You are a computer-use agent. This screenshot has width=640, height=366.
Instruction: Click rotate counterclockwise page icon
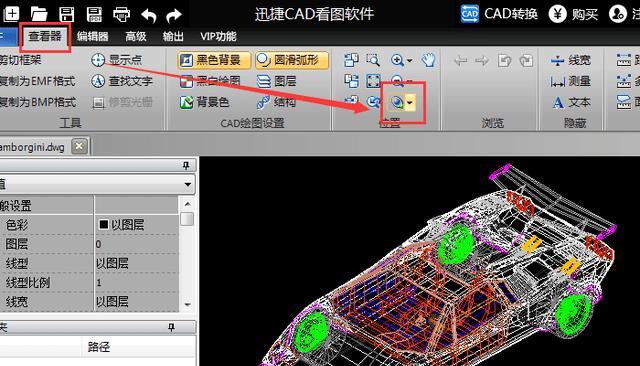point(504,61)
